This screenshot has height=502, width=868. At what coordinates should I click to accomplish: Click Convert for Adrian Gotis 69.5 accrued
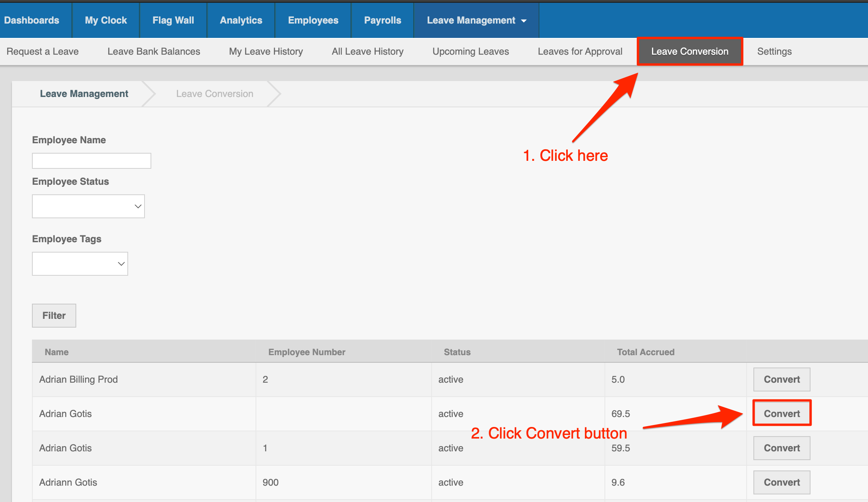(x=781, y=413)
